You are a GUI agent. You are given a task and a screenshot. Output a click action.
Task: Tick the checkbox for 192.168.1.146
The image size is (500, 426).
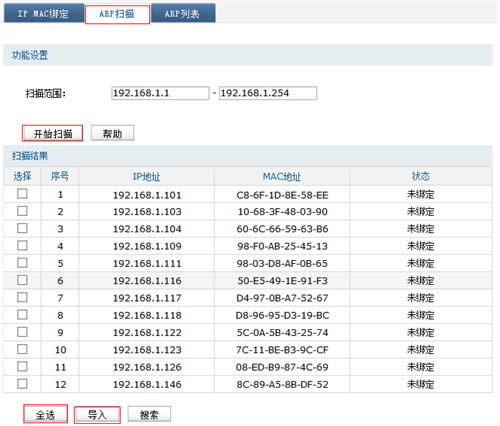(22, 384)
